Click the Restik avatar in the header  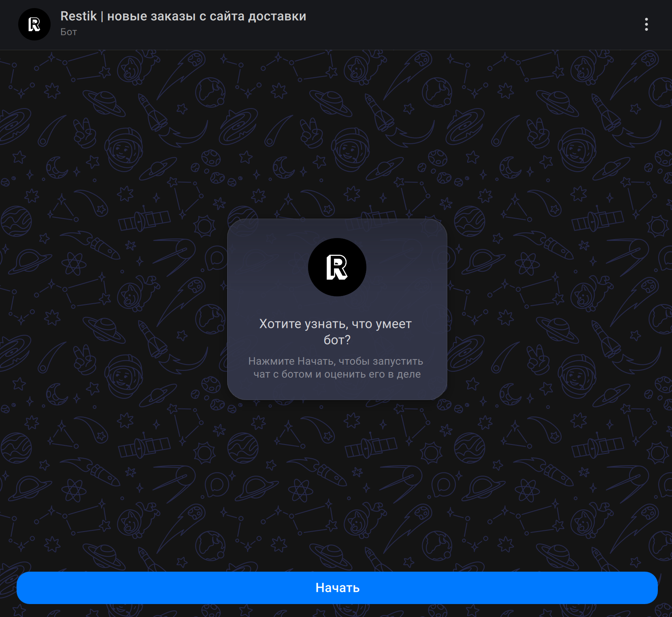pyautogui.click(x=34, y=24)
